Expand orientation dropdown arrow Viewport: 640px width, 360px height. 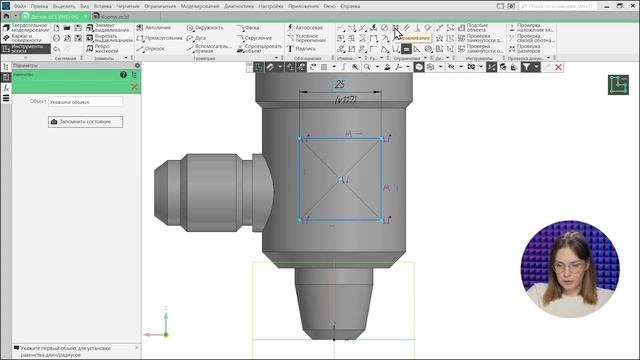click(408, 67)
